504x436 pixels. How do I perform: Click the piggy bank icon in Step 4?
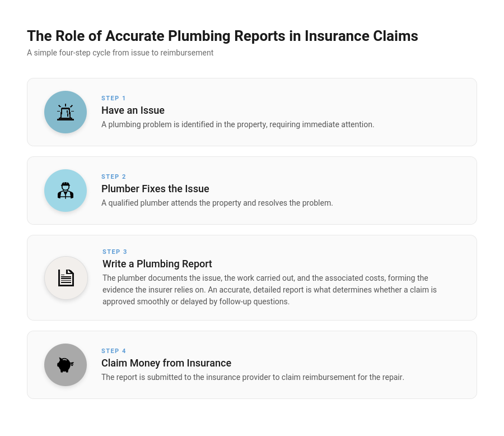tap(66, 365)
